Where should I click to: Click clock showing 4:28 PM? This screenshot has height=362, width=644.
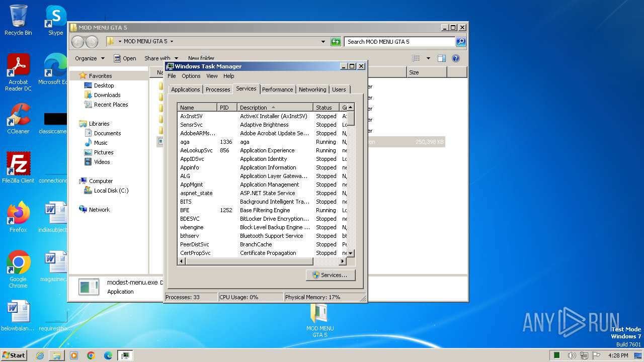(x=618, y=355)
